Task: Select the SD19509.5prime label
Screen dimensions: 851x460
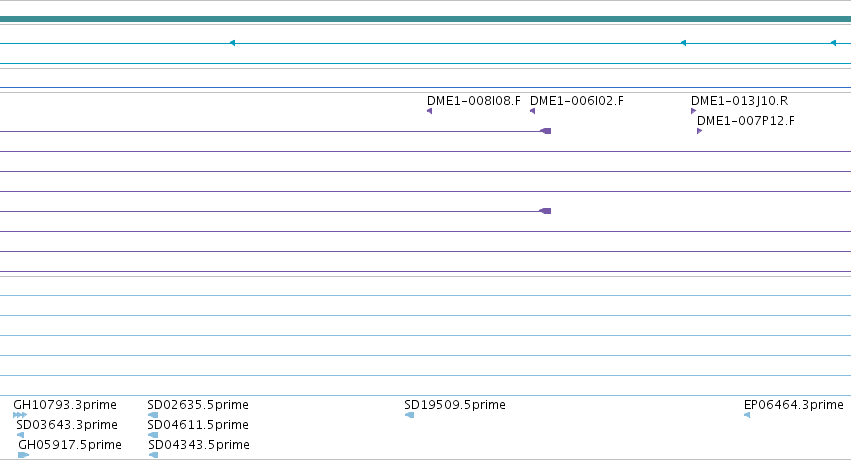Action: click(455, 405)
